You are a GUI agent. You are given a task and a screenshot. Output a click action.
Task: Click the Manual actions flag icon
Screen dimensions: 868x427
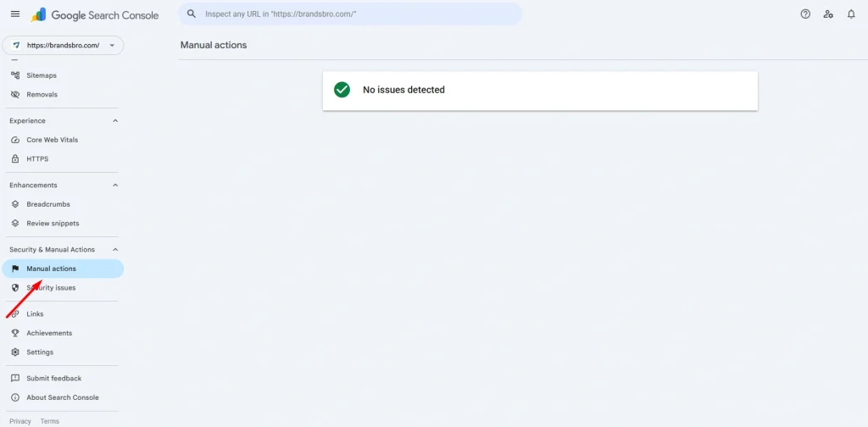tap(15, 269)
